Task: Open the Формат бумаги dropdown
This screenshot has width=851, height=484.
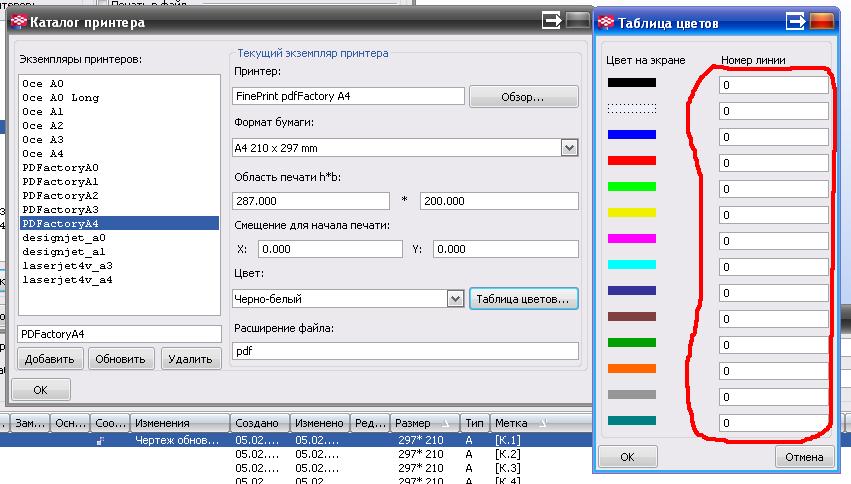Action: point(569,148)
